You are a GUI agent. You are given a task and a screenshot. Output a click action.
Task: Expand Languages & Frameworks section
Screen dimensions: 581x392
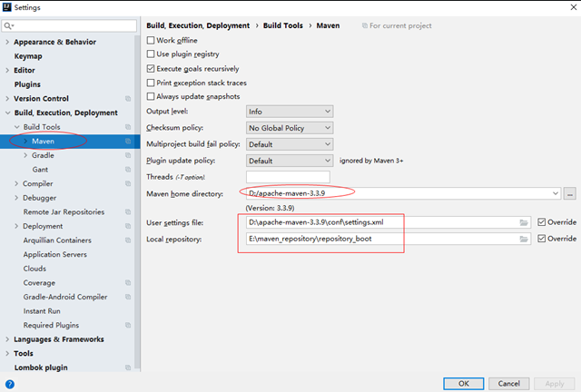(7, 339)
